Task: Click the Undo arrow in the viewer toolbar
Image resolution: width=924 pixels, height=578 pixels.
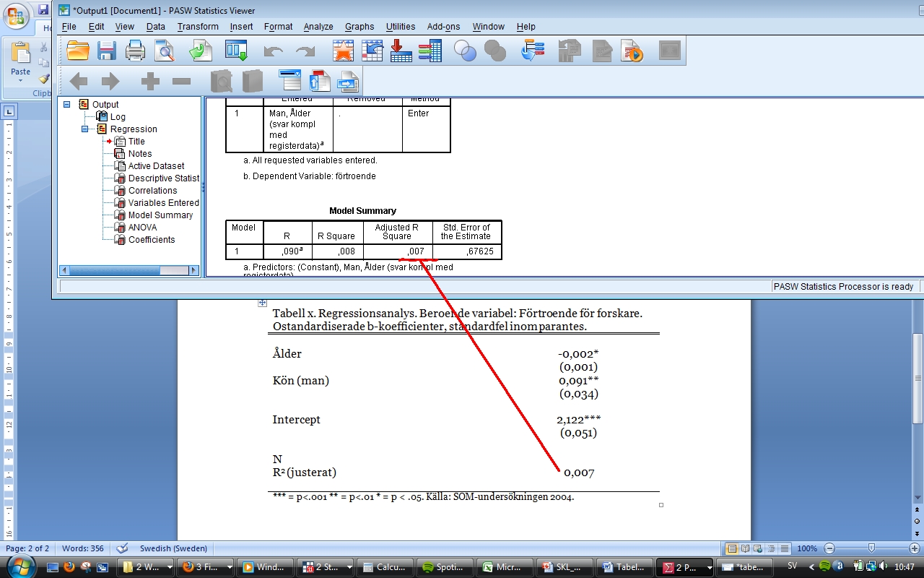Action: [274, 51]
